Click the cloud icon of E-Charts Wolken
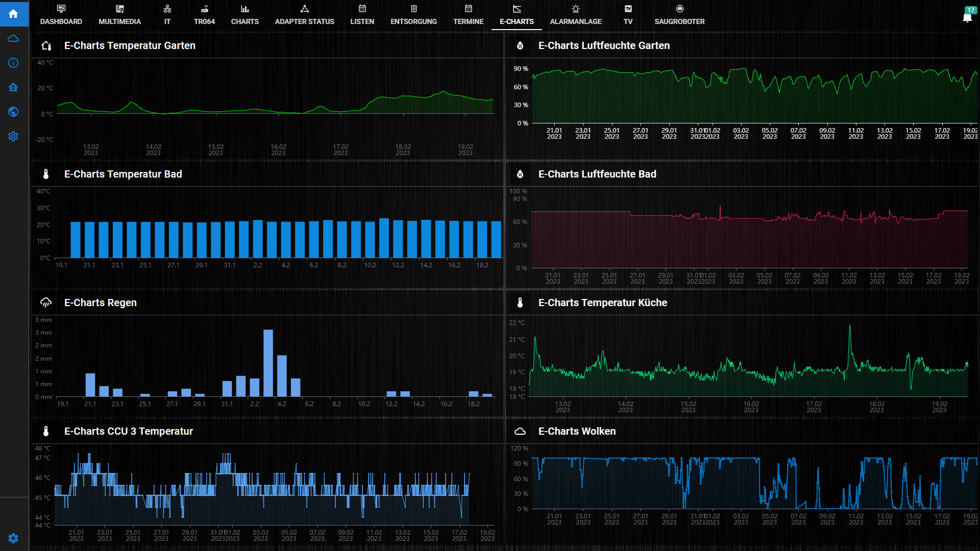 [x=520, y=431]
